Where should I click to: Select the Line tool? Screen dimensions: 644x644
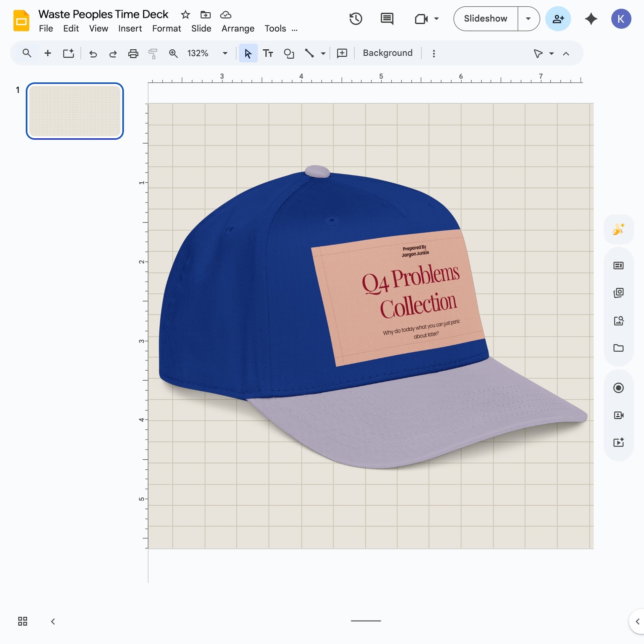coord(309,53)
